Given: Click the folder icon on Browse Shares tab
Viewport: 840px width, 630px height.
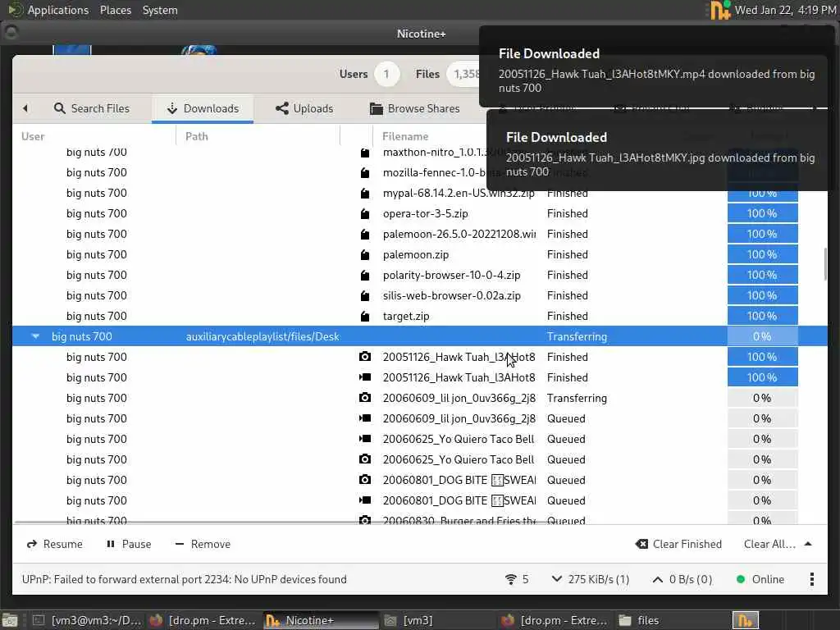Looking at the screenshot, I should [x=376, y=109].
